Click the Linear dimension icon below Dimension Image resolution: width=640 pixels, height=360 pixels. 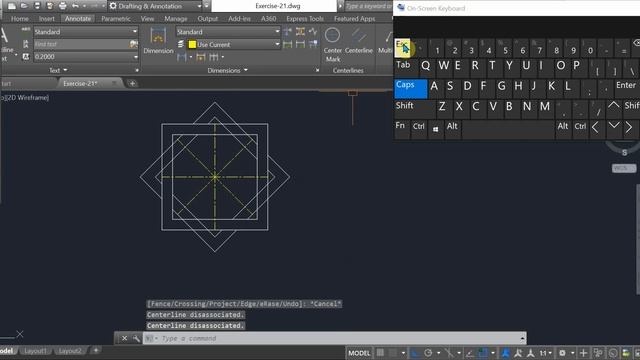[182, 57]
